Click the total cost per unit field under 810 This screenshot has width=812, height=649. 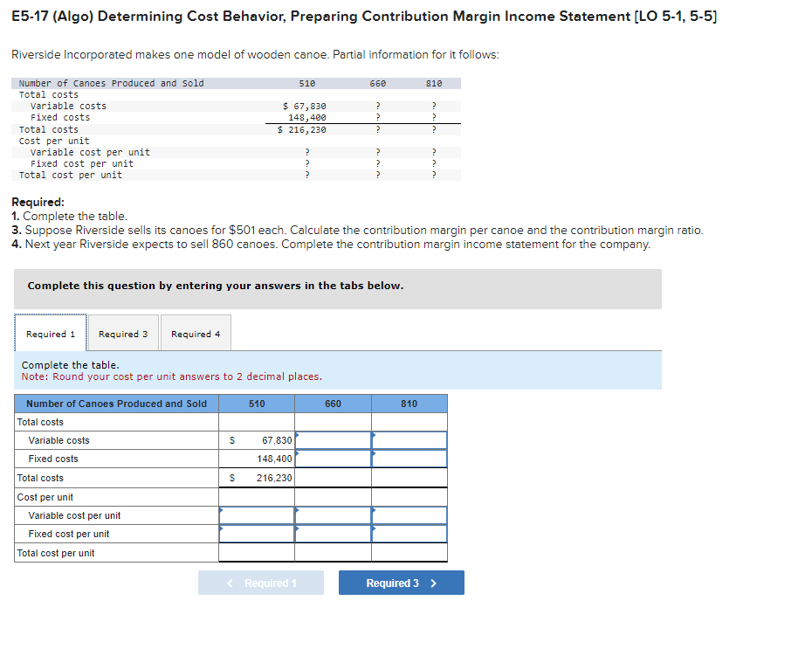(409, 552)
